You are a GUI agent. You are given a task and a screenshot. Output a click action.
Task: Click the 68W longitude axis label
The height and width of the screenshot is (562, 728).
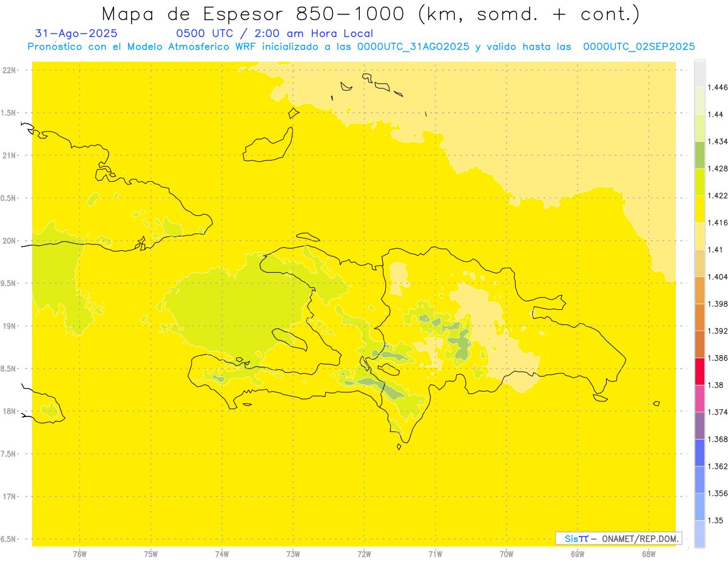(649, 554)
